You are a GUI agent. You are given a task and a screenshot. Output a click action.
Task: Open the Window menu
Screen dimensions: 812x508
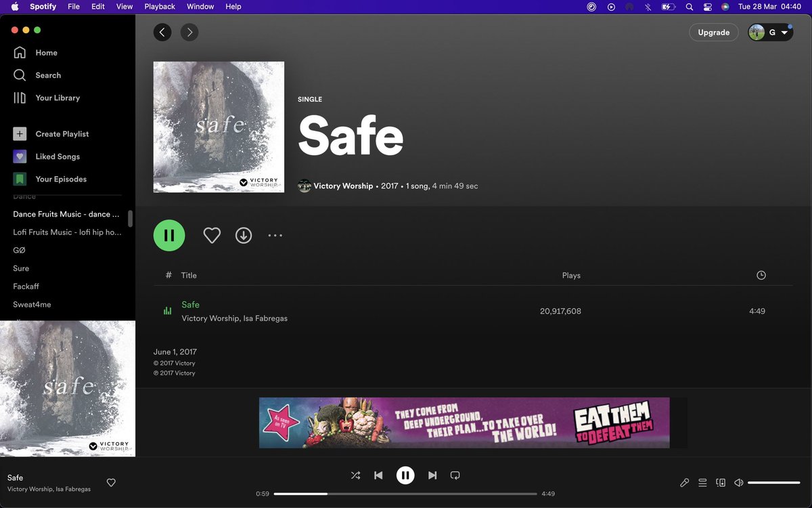(200, 6)
